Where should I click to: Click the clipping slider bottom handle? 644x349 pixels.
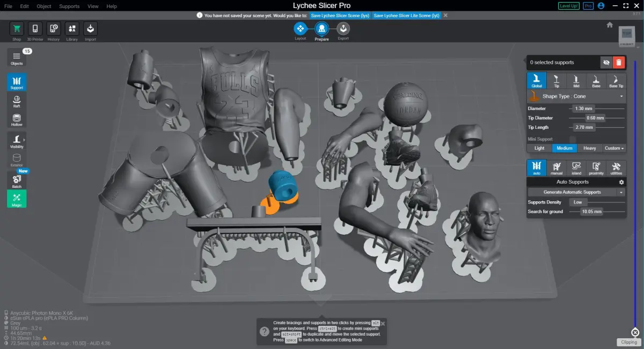pyautogui.click(x=635, y=332)
